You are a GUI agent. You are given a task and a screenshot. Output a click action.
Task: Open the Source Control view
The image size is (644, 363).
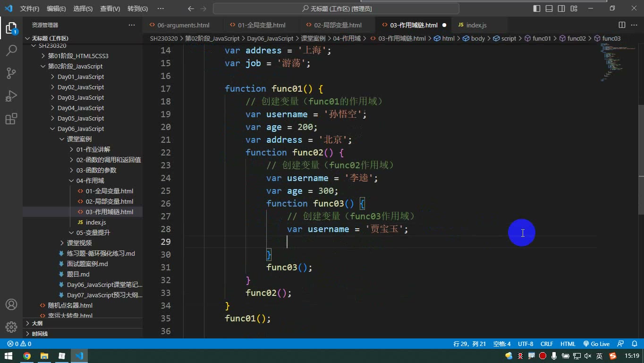click(x=11, y=73)
